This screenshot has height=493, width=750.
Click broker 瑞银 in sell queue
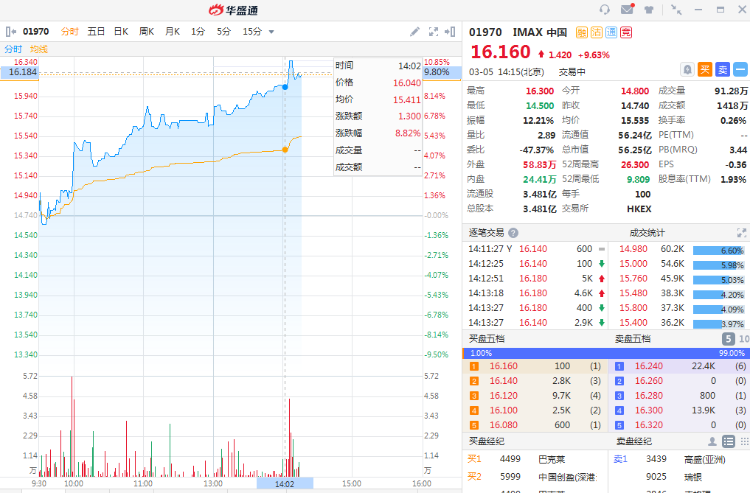[x=693, y=477]
